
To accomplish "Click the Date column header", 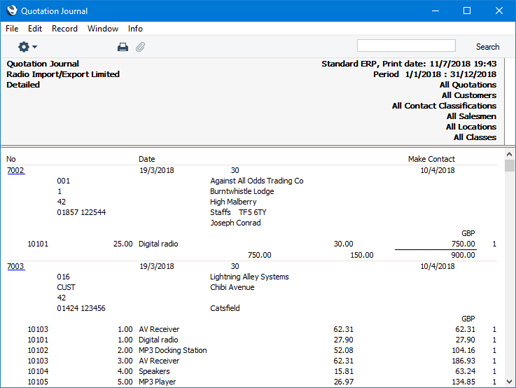I will 147,159.
